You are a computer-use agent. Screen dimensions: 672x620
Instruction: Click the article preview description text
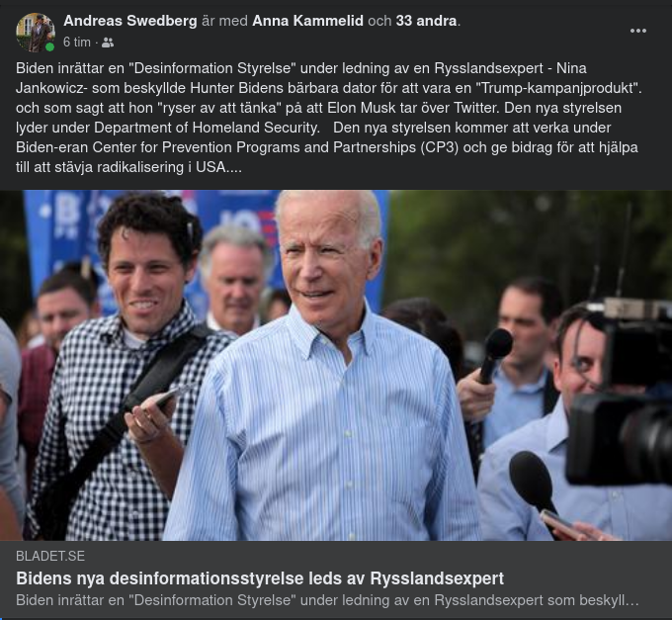[x=327, y=600]
